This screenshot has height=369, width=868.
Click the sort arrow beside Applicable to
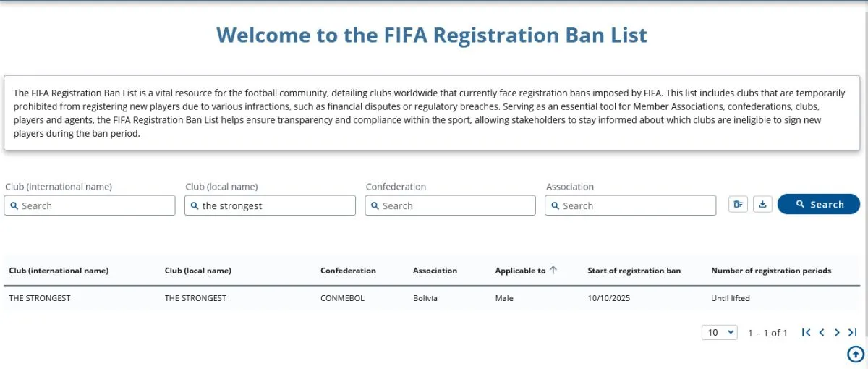pos(553,271)
